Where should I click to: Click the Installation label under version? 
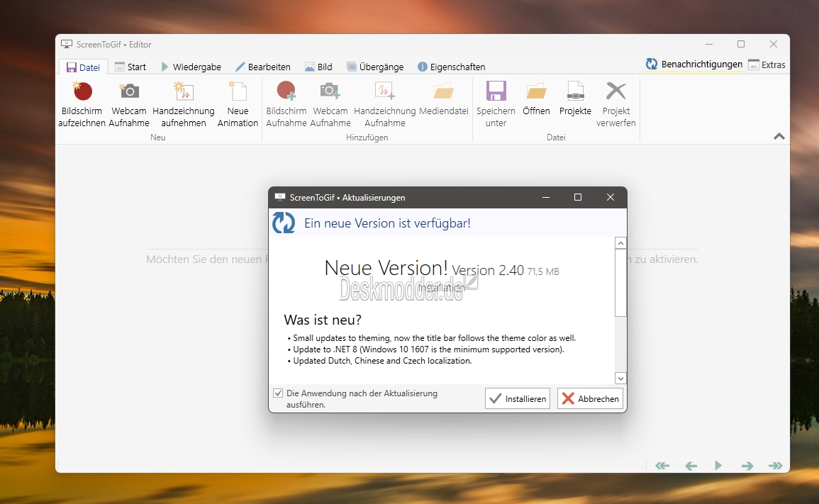(441, 288)
